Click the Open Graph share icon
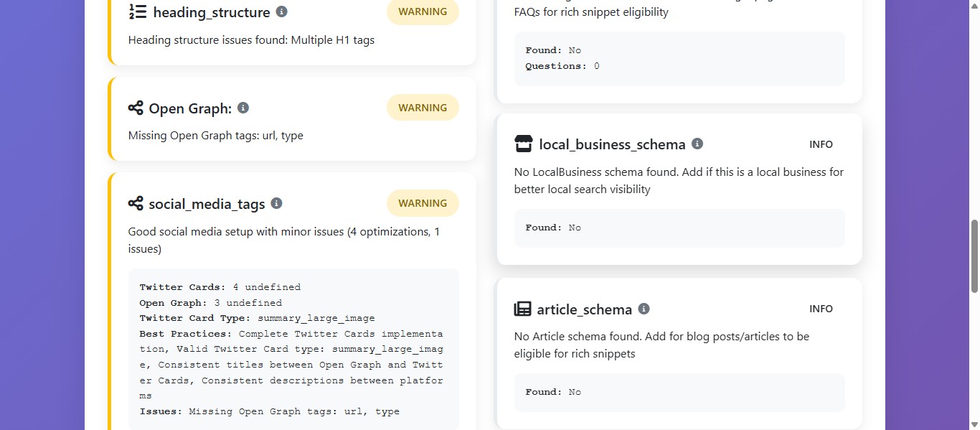980x430 pixels. coord(136,108)
